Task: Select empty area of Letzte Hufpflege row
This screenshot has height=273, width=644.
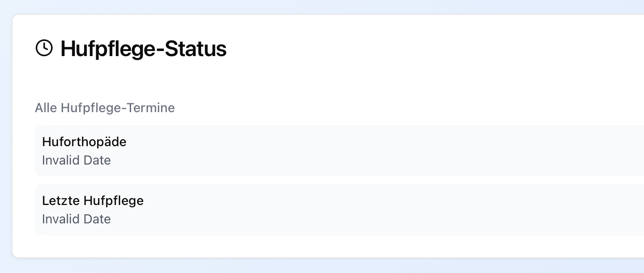Action: (368, 210)
